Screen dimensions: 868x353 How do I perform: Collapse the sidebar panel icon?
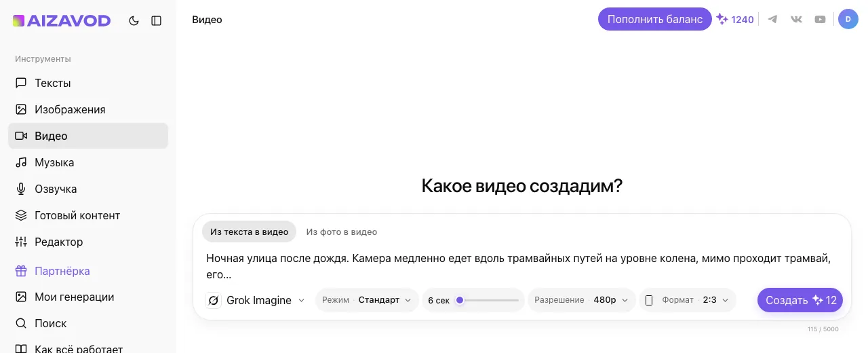pyautogui.click(x=157, y=21)
